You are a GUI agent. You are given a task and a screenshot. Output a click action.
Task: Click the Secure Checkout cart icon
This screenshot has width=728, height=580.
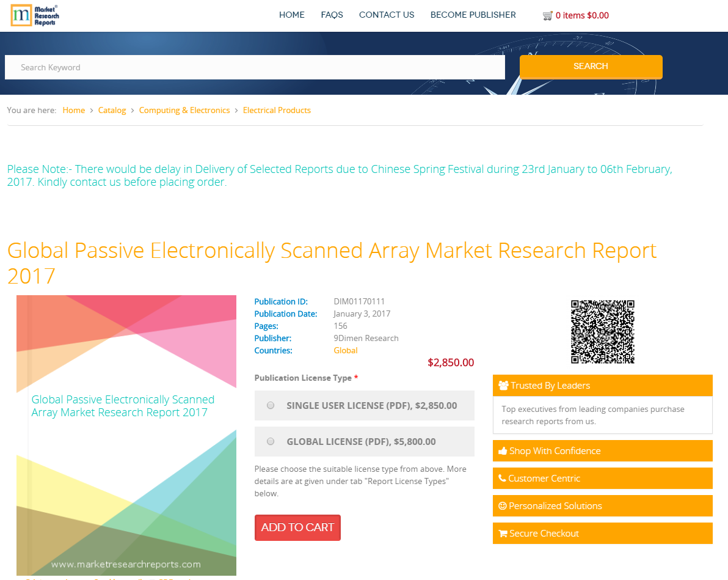tap(503, 534)
